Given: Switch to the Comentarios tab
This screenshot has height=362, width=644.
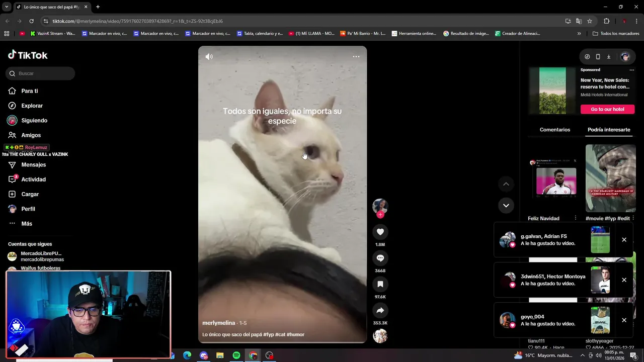Looking at the screenshot, I should pos(555,130).
